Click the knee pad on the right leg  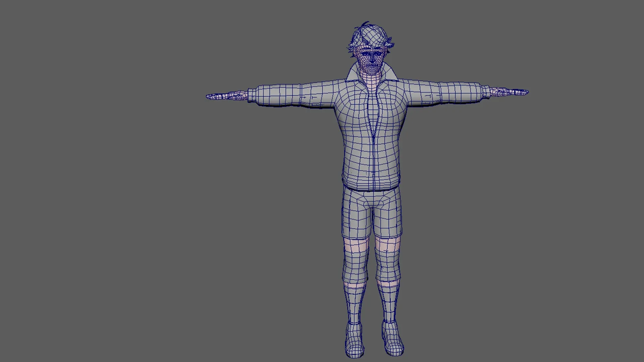(x=388, y=268)
